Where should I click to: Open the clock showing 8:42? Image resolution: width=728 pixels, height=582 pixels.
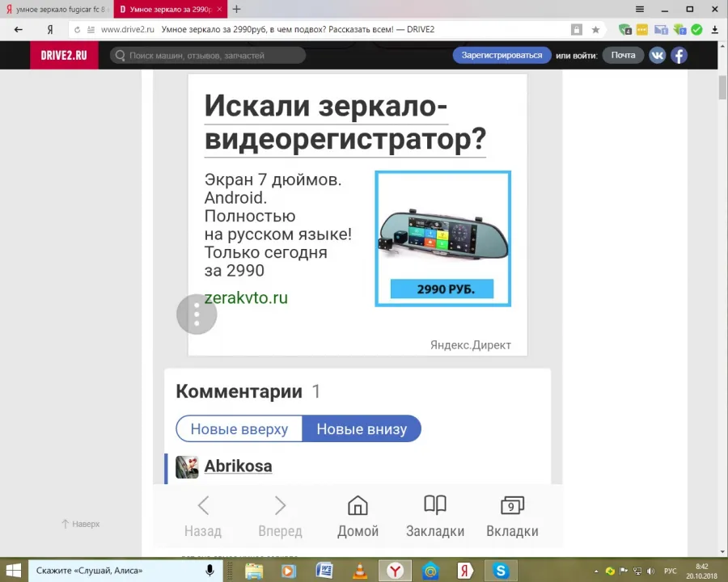(701, 571)
